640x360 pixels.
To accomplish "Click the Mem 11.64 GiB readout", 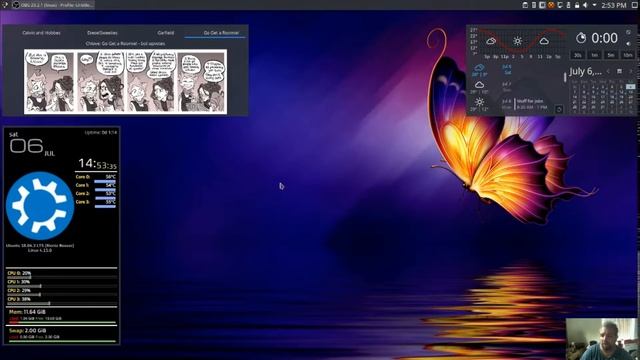I will coord(27,312).
